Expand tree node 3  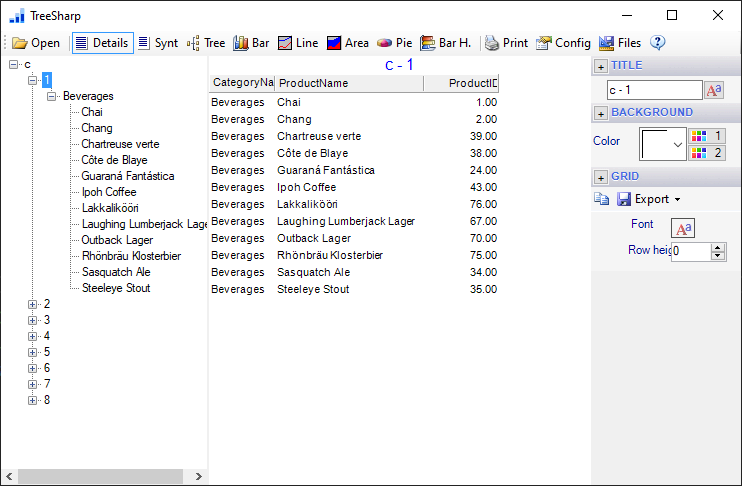(x=32, y=320)
